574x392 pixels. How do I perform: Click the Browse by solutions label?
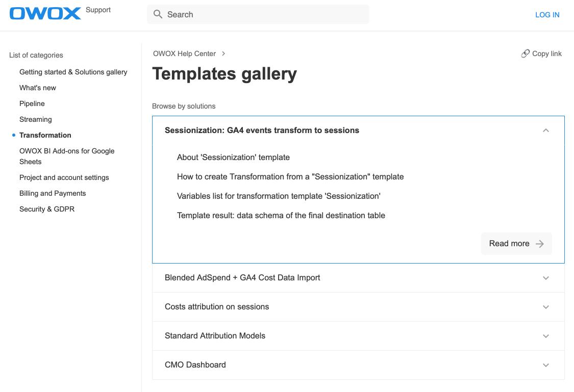point(184,106)
